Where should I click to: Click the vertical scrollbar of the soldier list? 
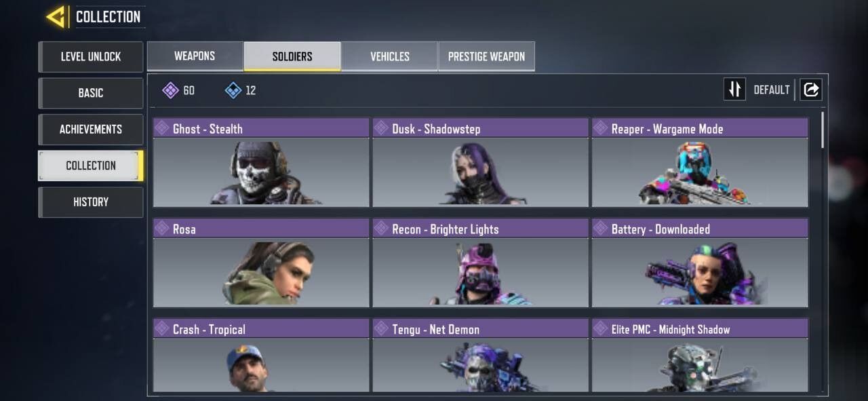tap(823, 130)
